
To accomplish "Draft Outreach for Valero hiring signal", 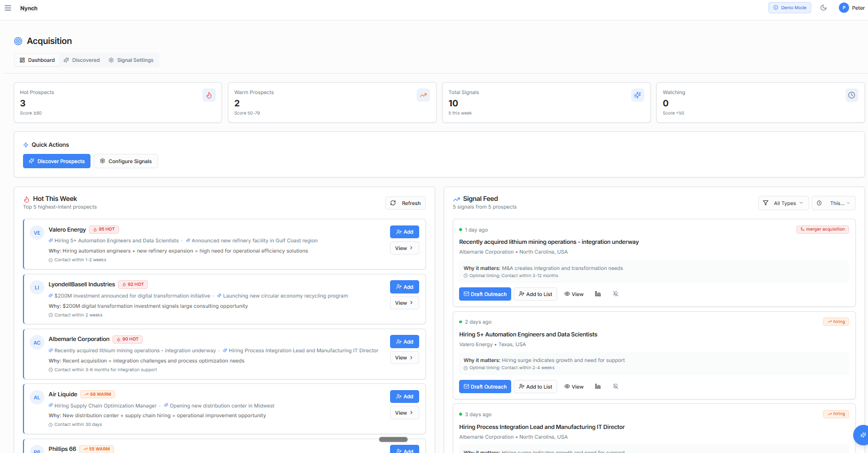I will 485,387.
